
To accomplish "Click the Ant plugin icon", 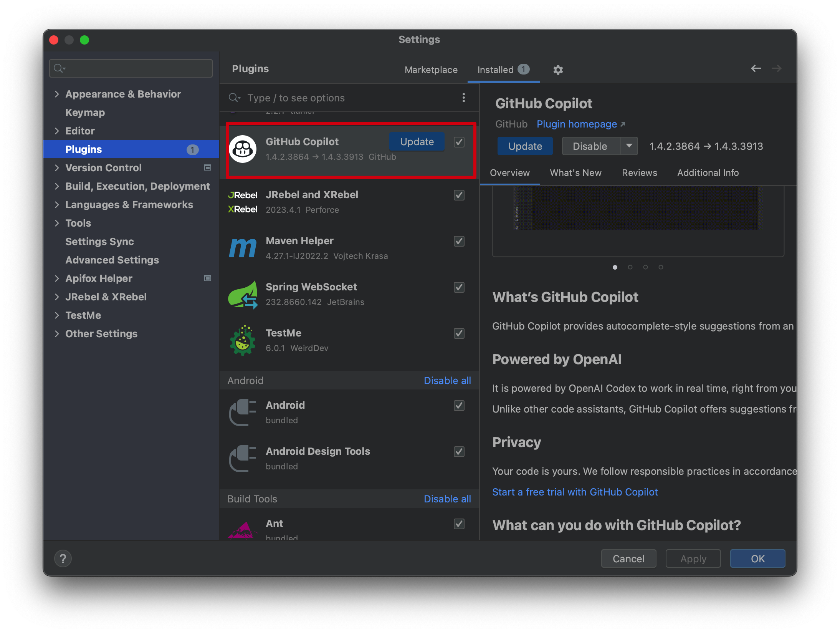I will click(242, 530).
